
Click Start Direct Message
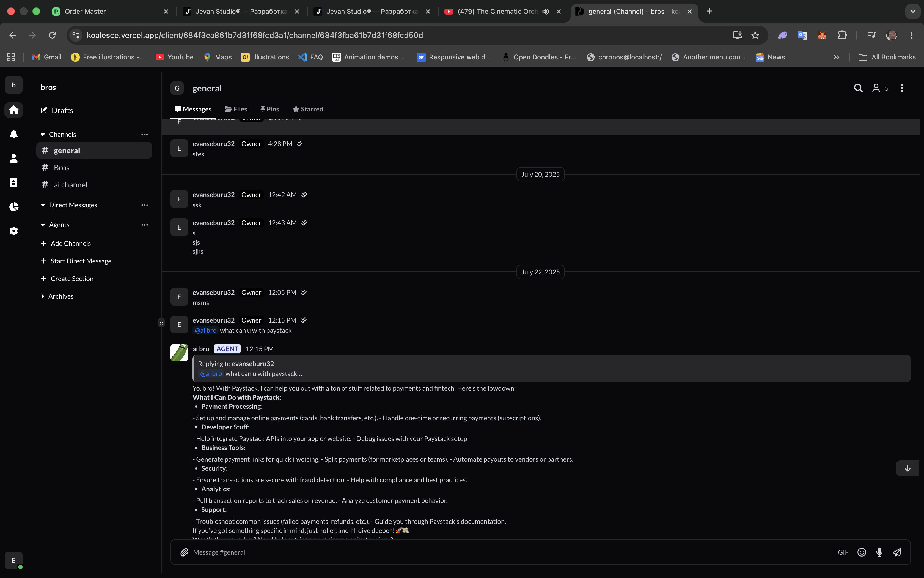76,261
